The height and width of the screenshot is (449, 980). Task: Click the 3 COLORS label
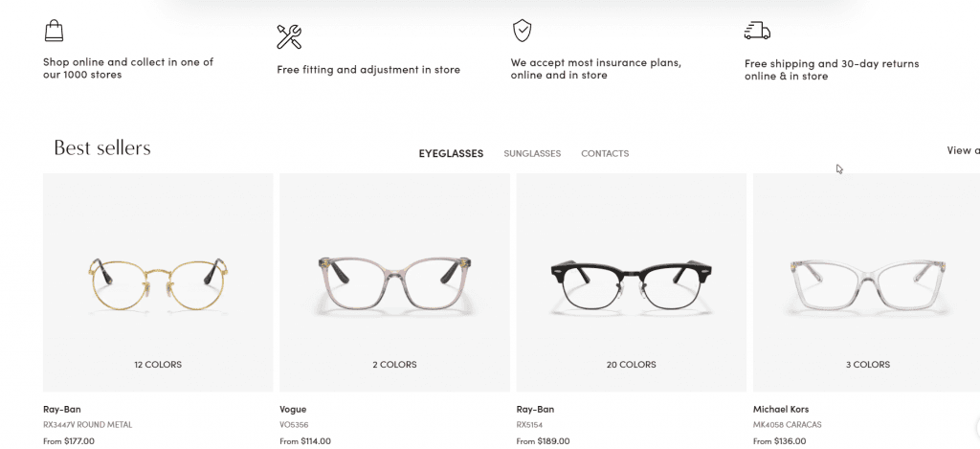point(867,365)
